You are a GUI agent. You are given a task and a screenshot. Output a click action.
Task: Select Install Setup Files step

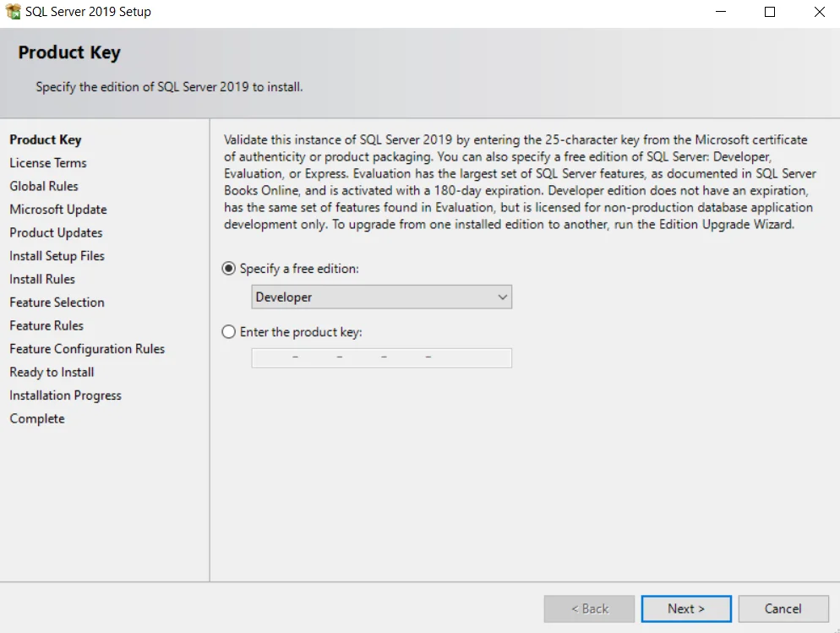(57, 256)
